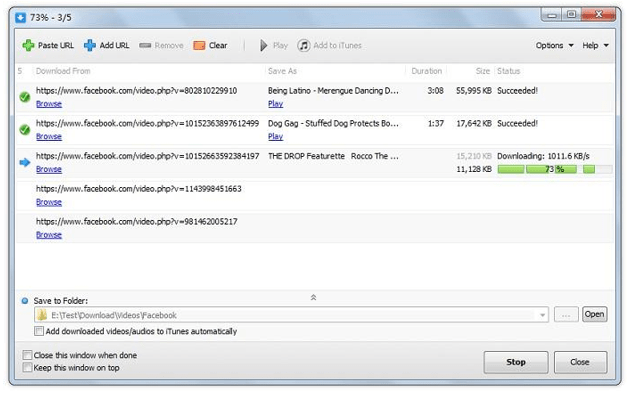Click green checkmark of Merengue Dancing download

25,97
